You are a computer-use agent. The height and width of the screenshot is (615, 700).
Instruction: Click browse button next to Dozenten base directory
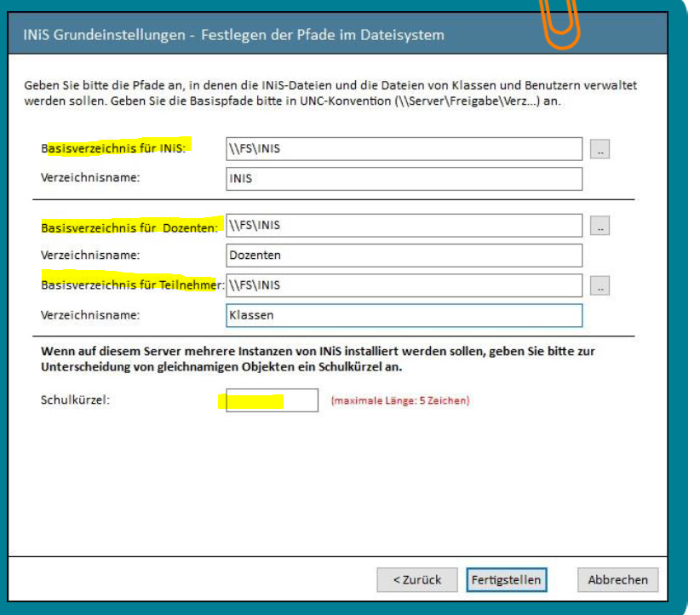[600, 226]
